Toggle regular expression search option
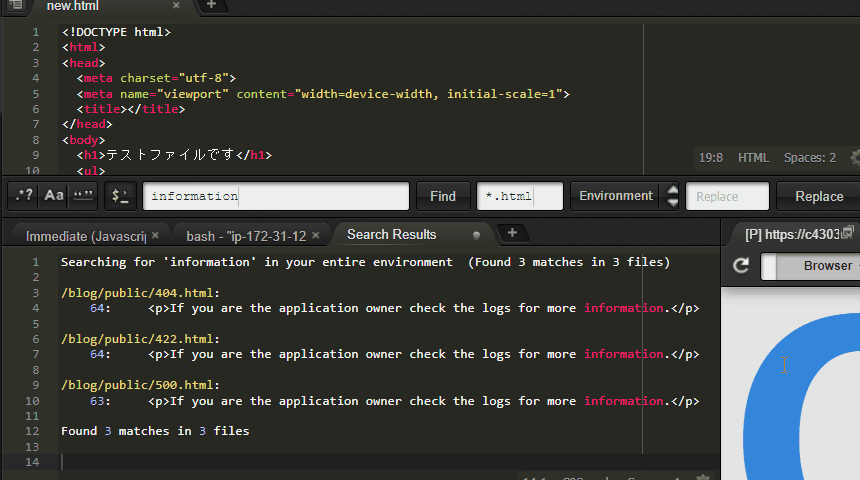This screenshot has width=860, height=480. click(24, 196)
